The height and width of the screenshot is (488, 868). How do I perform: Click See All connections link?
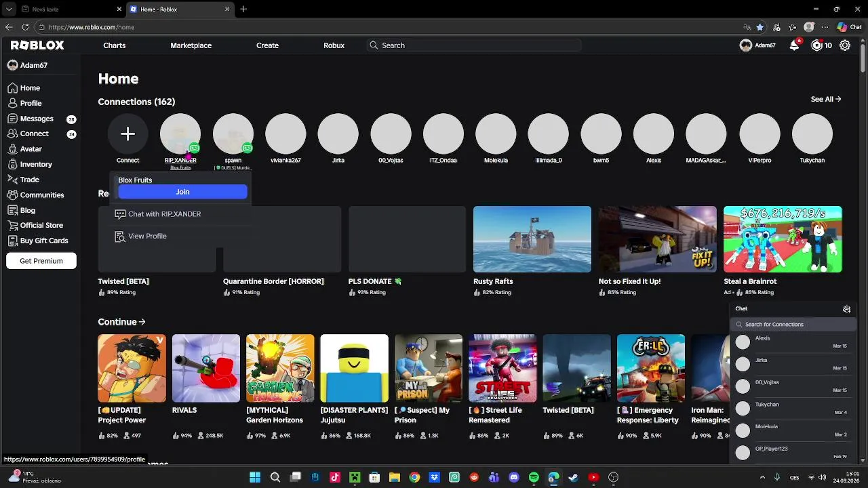(x=826, y=99)
